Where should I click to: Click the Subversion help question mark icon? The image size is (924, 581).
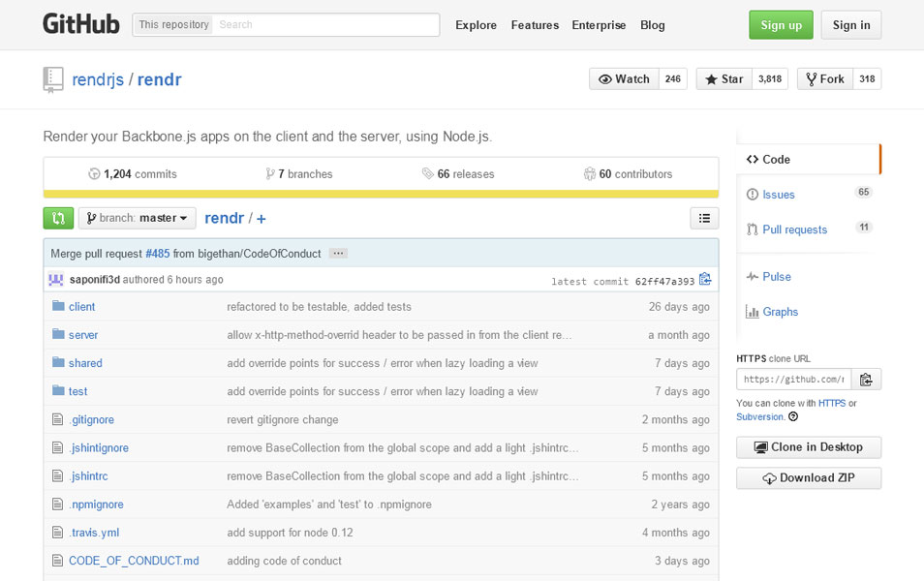click(x=793, y=416)
